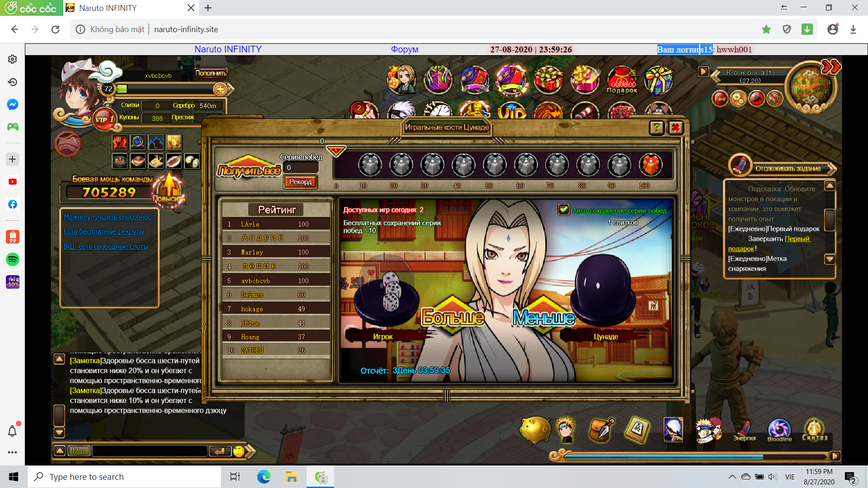Click the Пополнить top-up button
The width and height of the screenshot is (868, 488).
tap(211, 73)
